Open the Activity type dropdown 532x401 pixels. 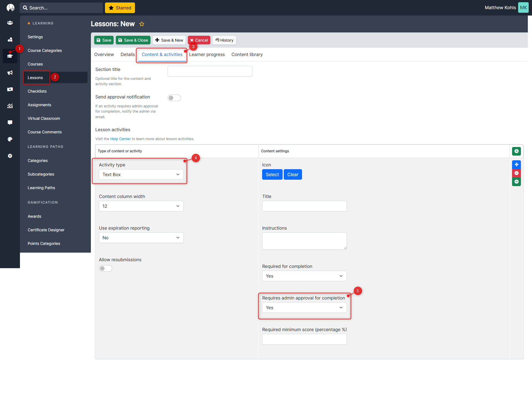(x=141, y=174)
